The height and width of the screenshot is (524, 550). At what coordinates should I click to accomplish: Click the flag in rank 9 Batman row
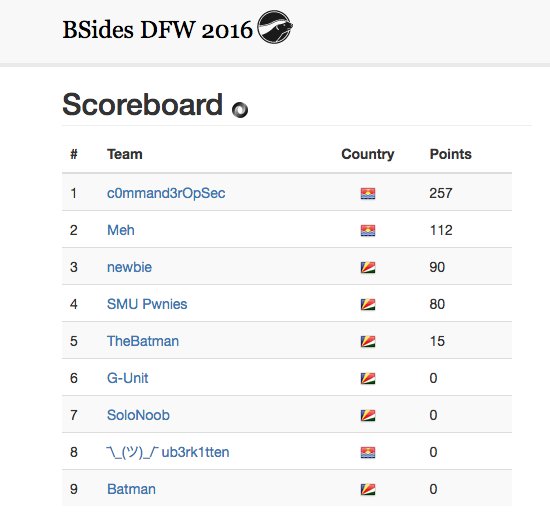[368, 490]
